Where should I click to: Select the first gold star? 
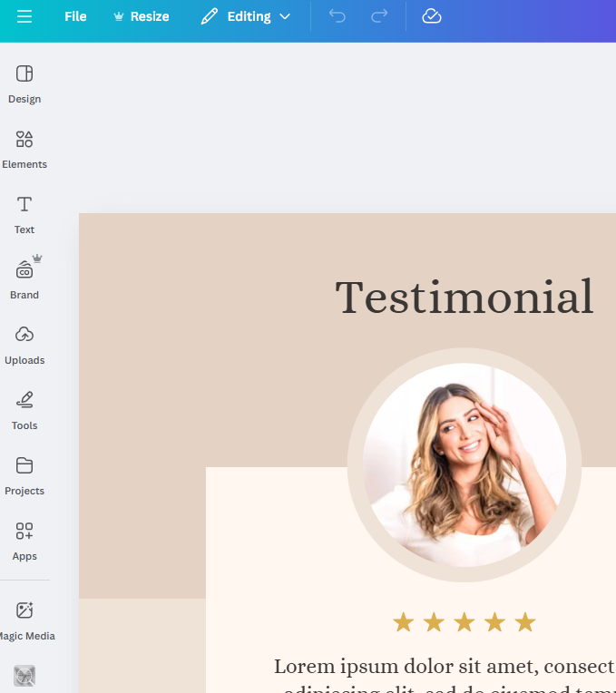pos(404,622)
